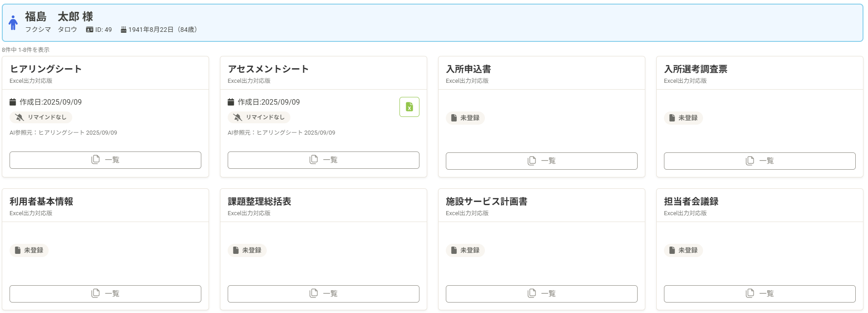
Task: Click the muted bell icon in ヒアリングシート card
Action: click(x=20, y=117)
